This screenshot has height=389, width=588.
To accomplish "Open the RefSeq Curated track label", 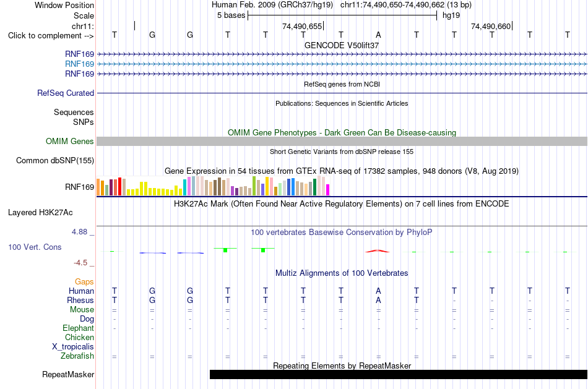I will tap(66, 93).
